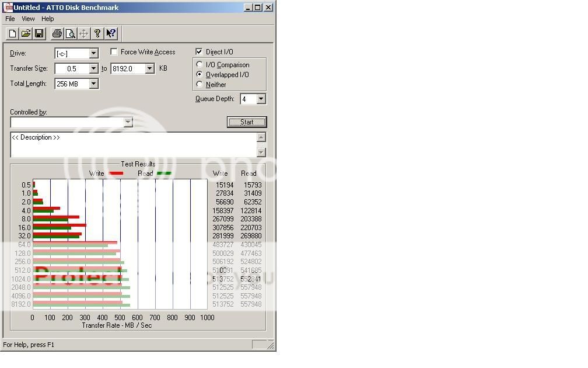Maximize the ATTO Disk Benchmark window

click(258, 8)
